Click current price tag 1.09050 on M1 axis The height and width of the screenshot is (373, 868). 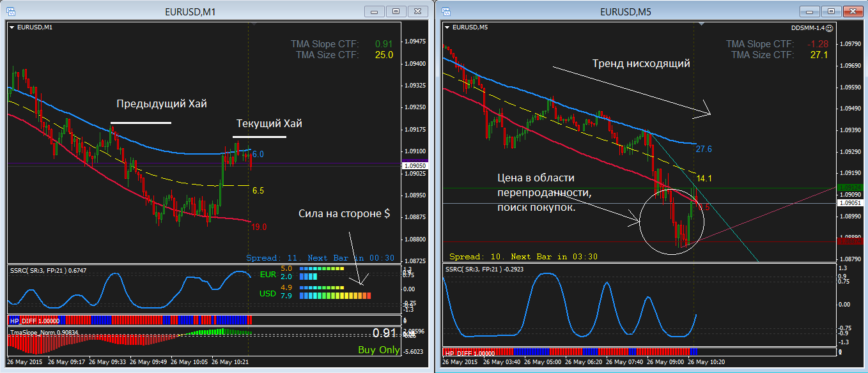(x=416, y=165)
